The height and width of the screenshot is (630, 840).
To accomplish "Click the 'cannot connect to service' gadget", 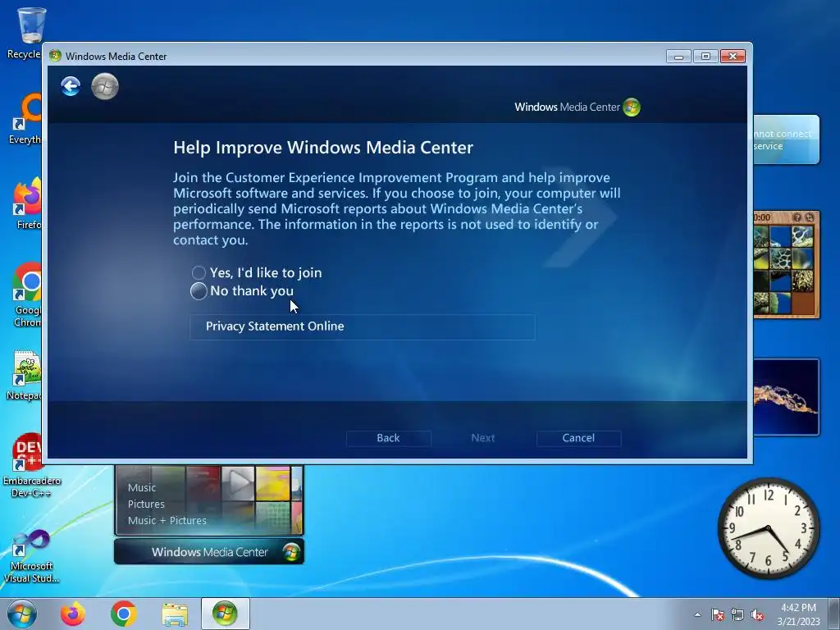I will [787, 139].
